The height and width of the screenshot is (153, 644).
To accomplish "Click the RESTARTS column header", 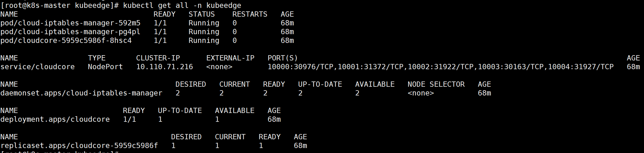I will (250, 14).
